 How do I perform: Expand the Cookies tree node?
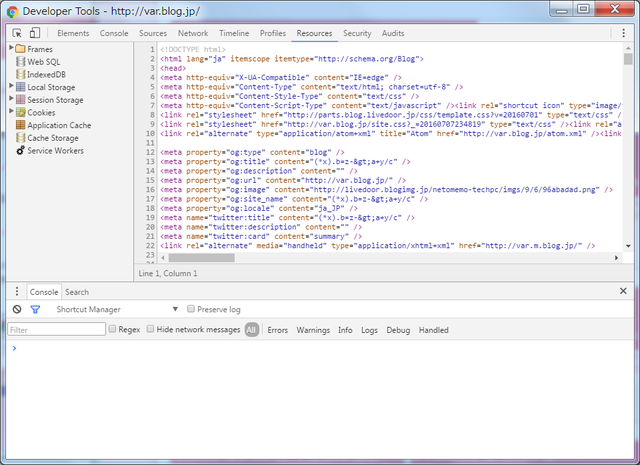(x=11, y=111)
